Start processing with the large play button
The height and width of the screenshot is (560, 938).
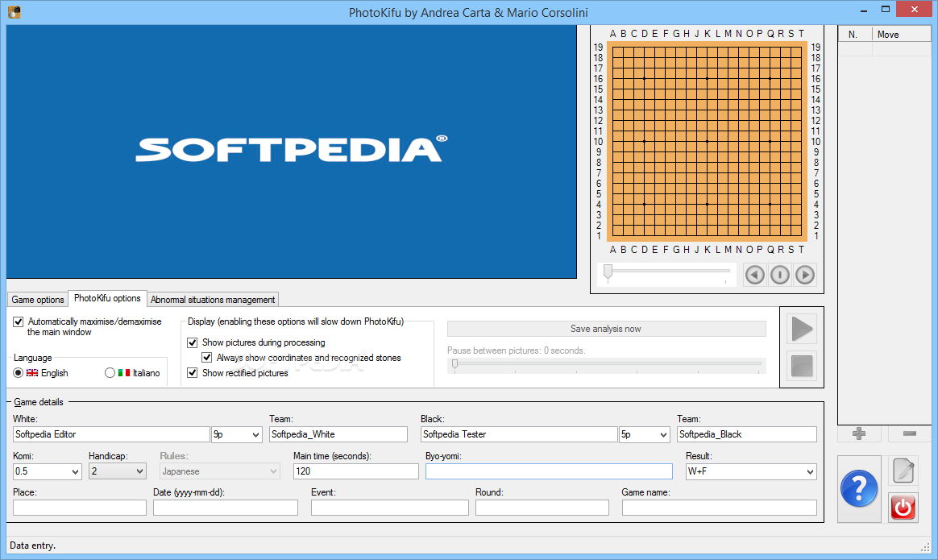coord(802,329)
